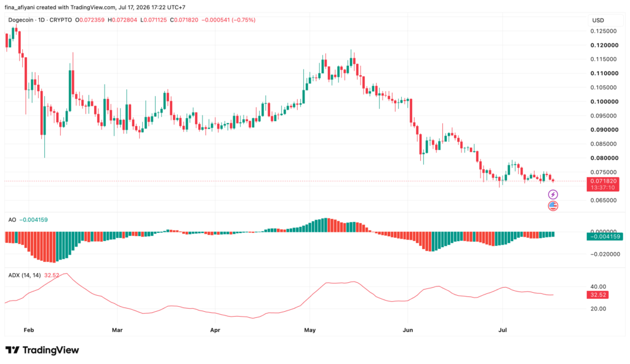Click the 0.120000 price scale level
Image resolution: width=630 pixels, height=364 pixels.
click(604, 45)
